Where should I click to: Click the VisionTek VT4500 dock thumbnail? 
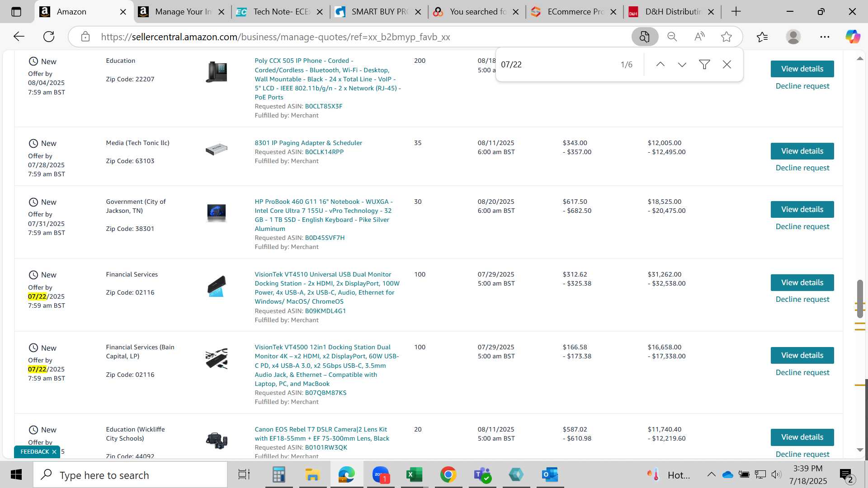coord(217,359)
